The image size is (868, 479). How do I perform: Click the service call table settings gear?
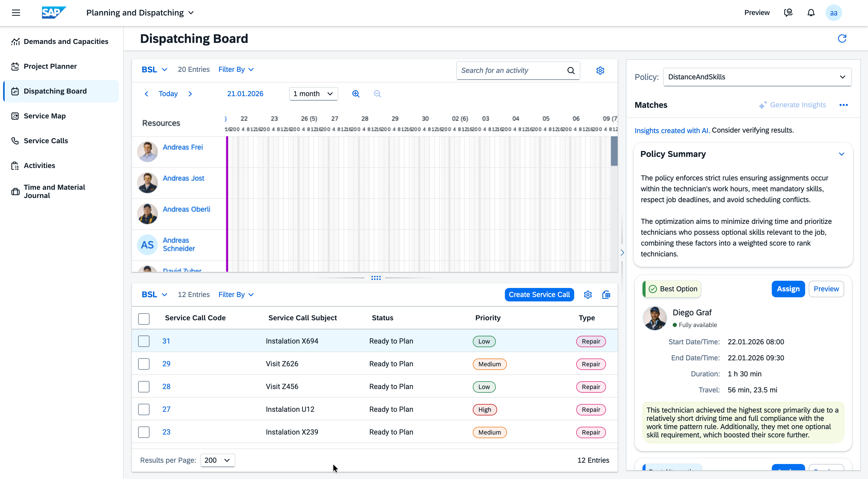click(588, 294)
